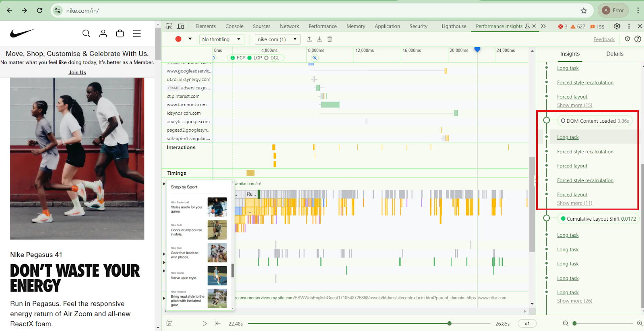Image resolution: width=644 pixels, height=331 pixels.
Task: Jump to start with the skip-back button
Action: pyautogui.click(x=217, y=323)
